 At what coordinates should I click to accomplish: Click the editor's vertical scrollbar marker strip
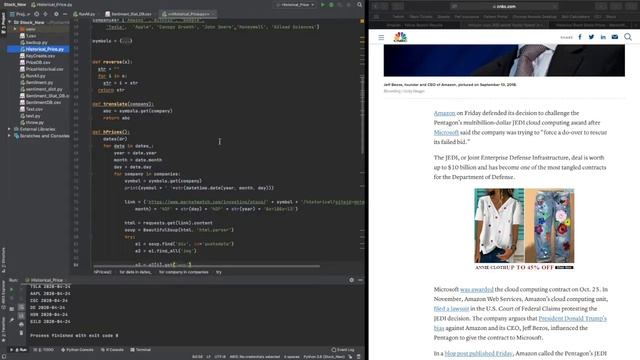362,143
